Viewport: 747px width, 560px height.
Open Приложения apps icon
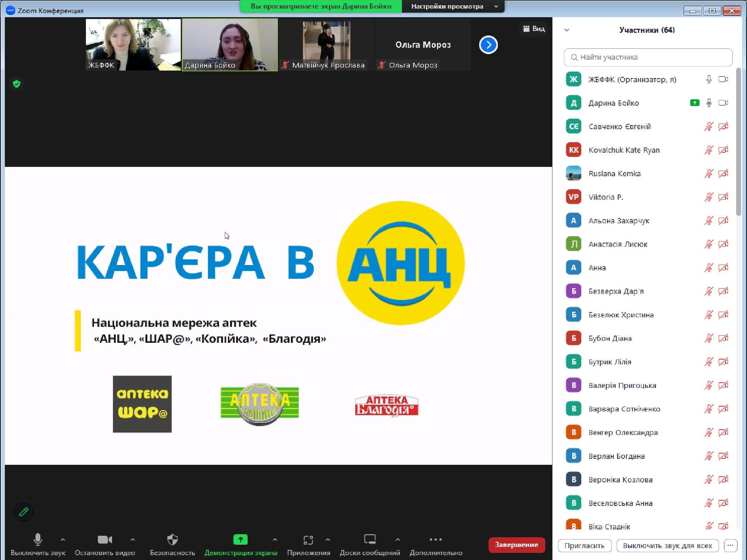click(x=308, y=540)
